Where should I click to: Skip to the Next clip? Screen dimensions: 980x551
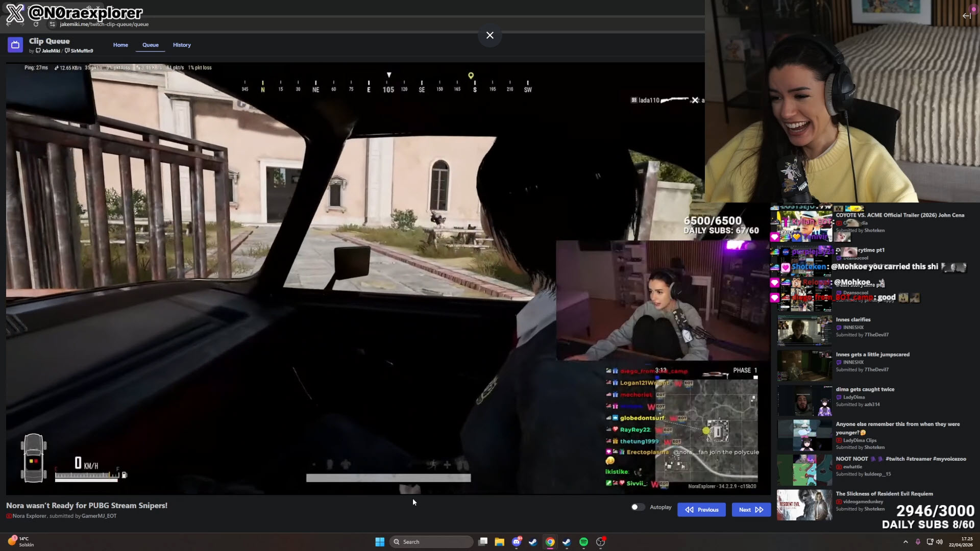click(751, 510)
